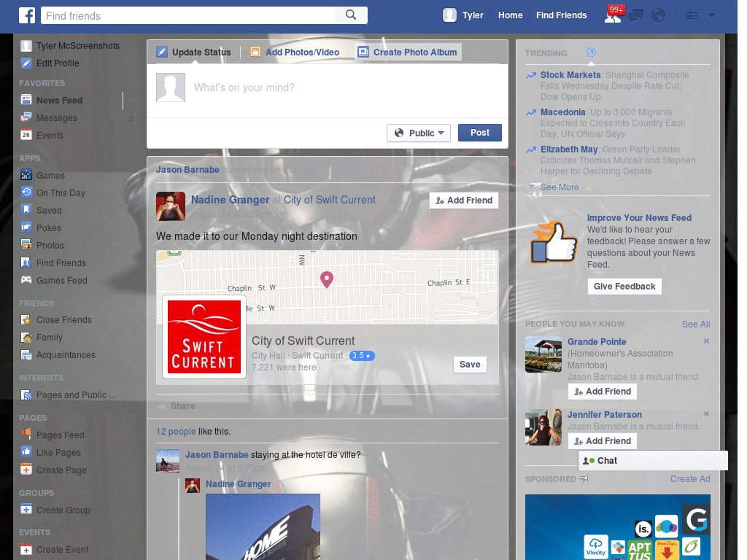This screenshot has height=560, width=747.
Task: Click the sponsored ad image
Action: [617, 527]
